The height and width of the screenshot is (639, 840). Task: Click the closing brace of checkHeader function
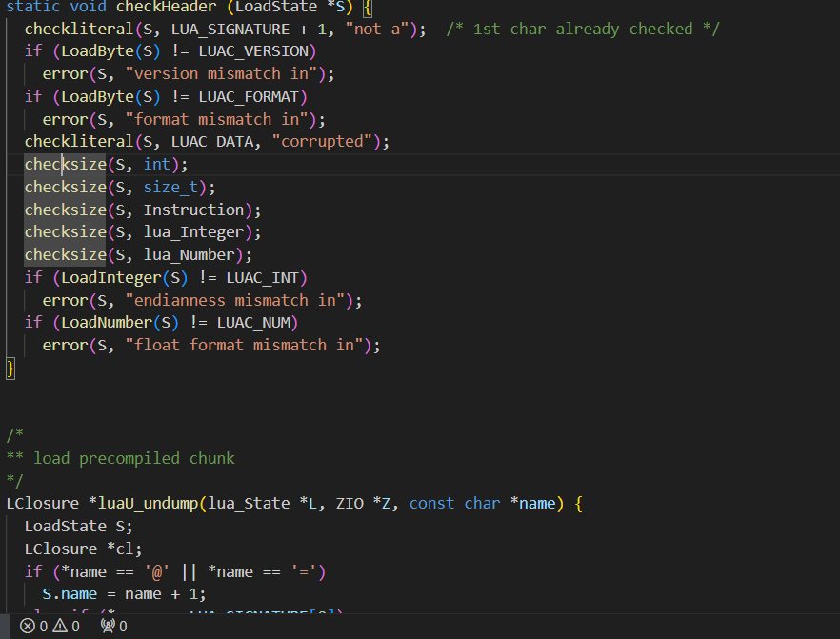click(10, 369)
